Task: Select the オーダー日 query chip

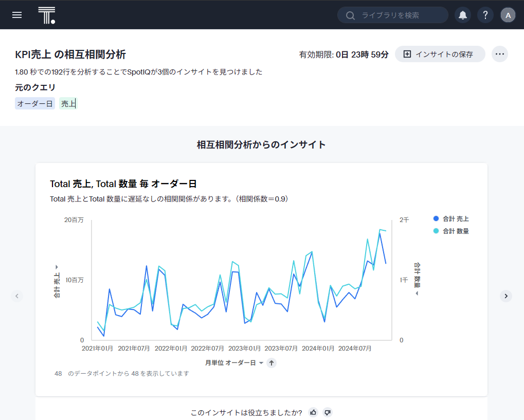Action: (x=35, y=104)
